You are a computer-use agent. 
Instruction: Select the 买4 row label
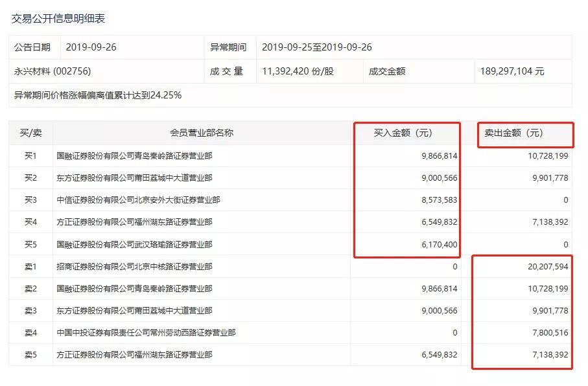point(30,222)
